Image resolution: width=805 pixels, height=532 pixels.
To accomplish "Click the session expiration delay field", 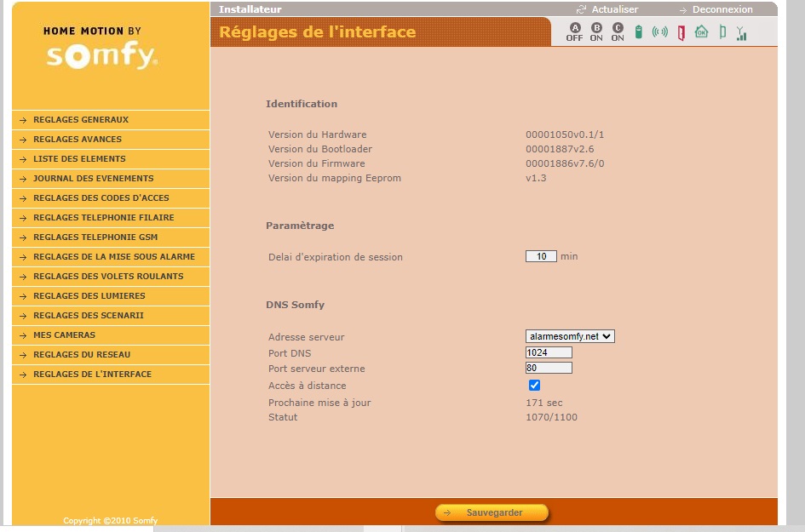I will [541, 256].
